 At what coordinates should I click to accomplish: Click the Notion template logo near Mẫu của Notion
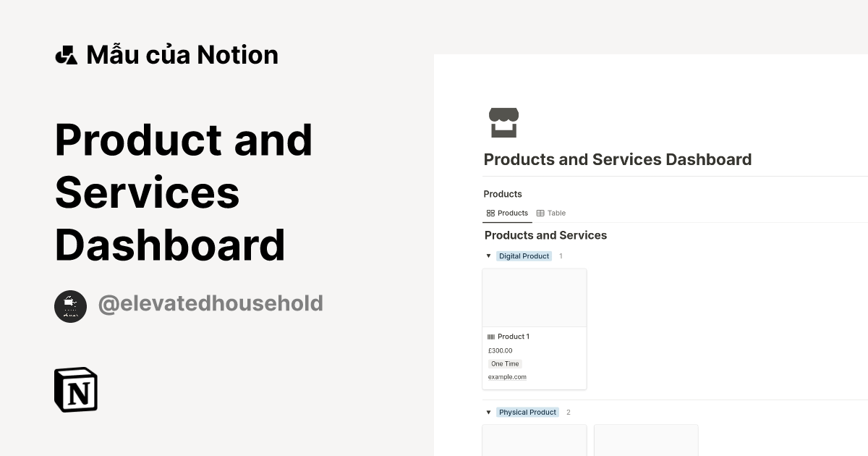66,54
